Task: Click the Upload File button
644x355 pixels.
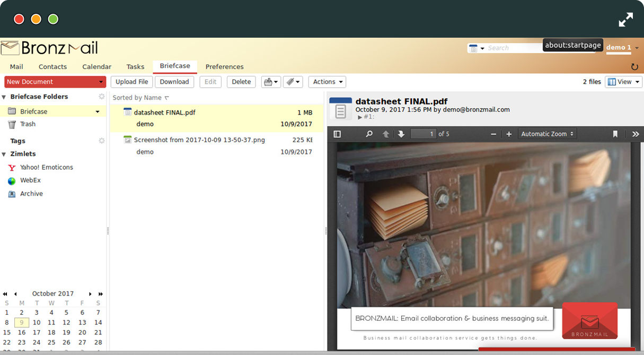Action: tap(131, 82)
